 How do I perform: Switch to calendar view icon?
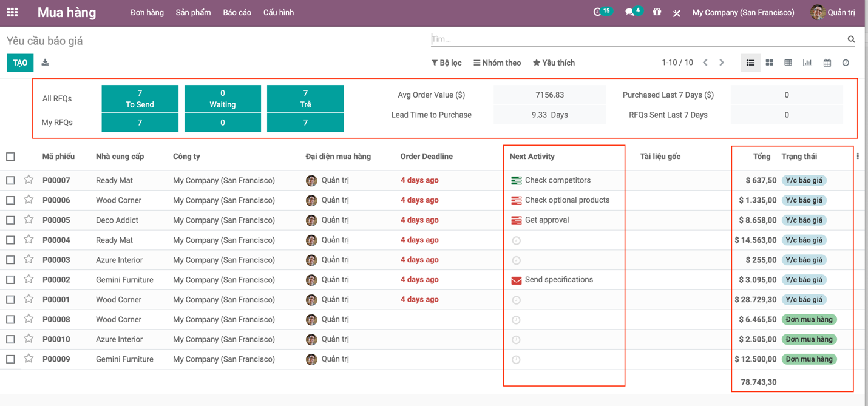pos(827,63)
